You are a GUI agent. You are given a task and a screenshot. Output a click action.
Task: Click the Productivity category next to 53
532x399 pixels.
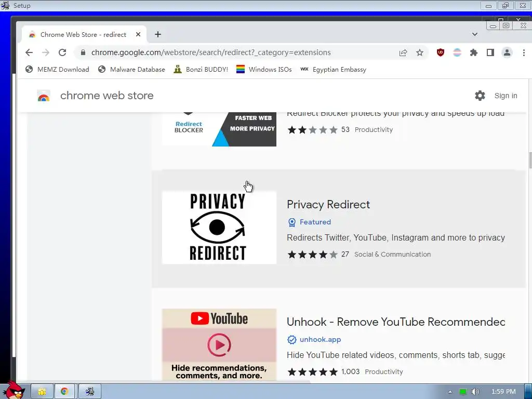374,129
